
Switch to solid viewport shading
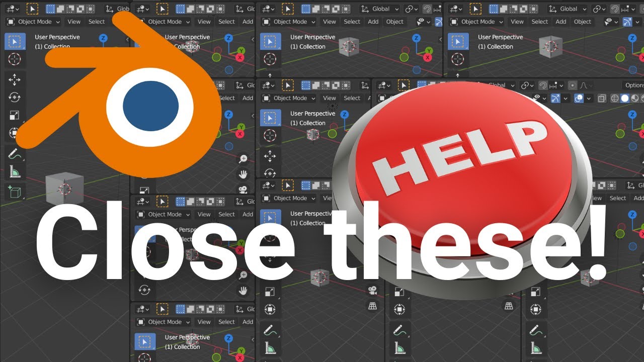point(625,99)
